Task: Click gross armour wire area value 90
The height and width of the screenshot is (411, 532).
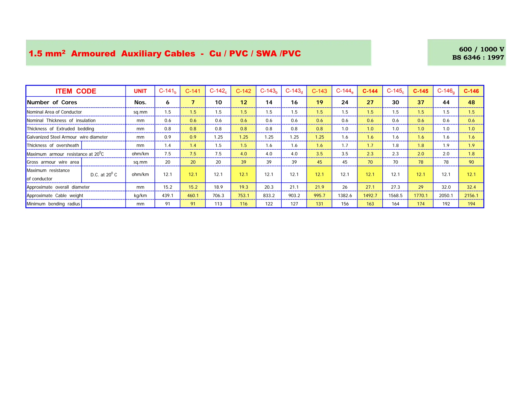Action: [471, 162]
